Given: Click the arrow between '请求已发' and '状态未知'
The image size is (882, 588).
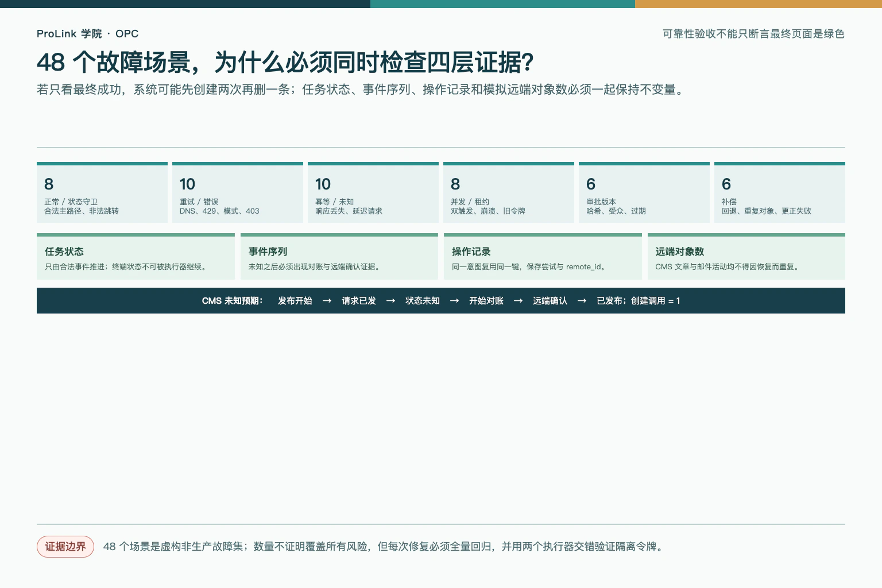Looking at the screenshot, I should click(x=391, y=301).
